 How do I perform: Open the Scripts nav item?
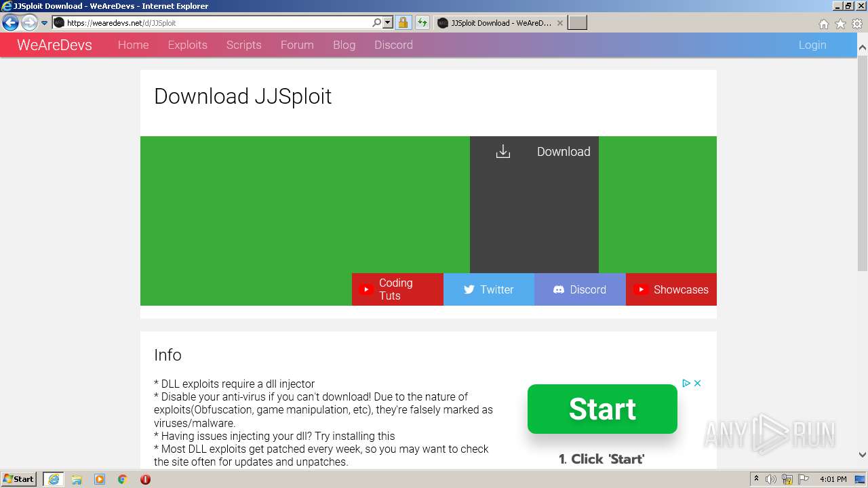(x=243, y=45)
